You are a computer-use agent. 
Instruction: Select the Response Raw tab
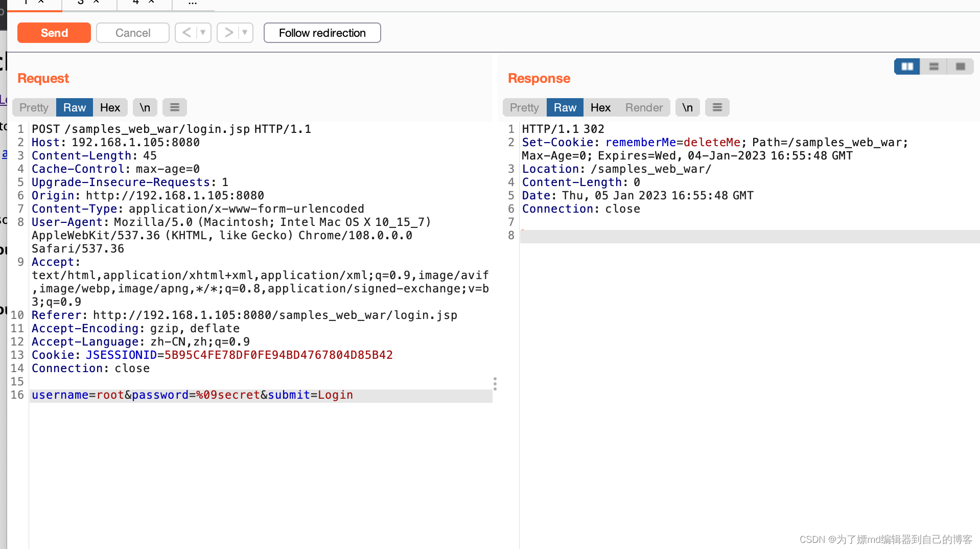[565, 107]
